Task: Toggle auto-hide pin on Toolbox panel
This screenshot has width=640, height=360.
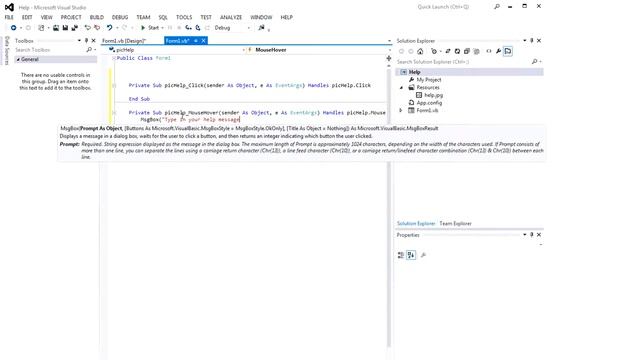Action: click(86, 41)
